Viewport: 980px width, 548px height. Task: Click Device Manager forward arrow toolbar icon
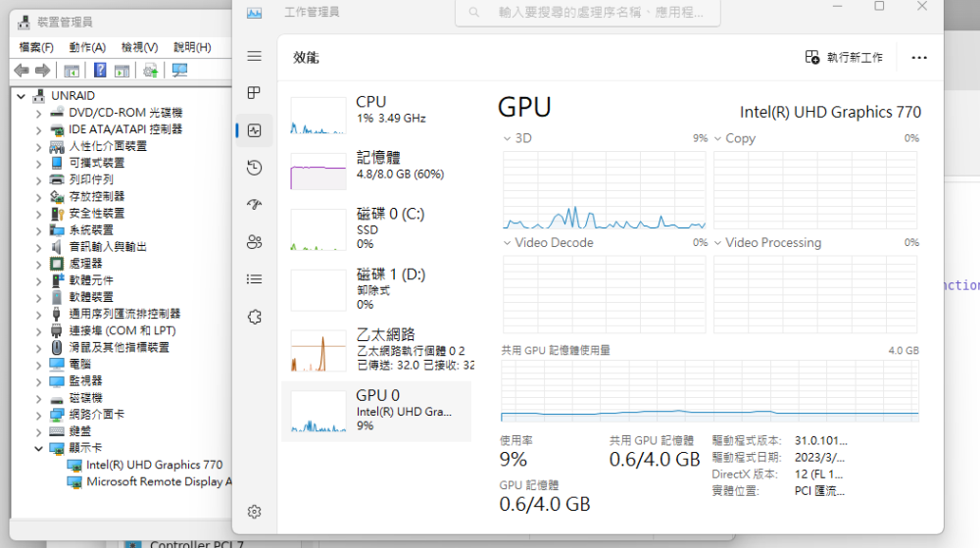pos(42,71)
